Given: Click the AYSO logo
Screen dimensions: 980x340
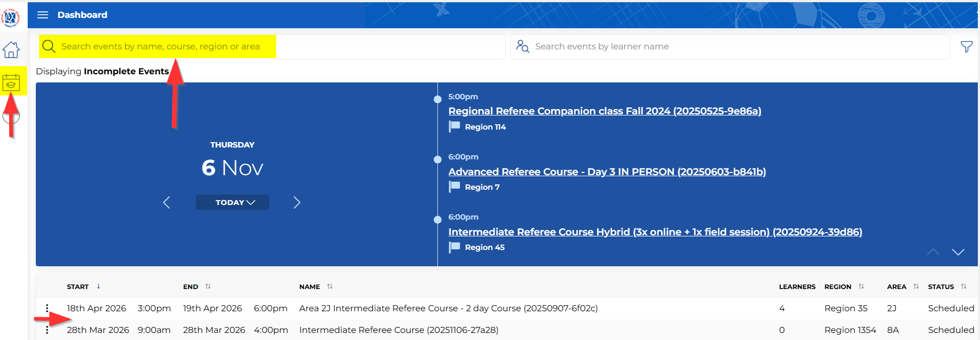Looking at the screenshot, I should (10, 18).
